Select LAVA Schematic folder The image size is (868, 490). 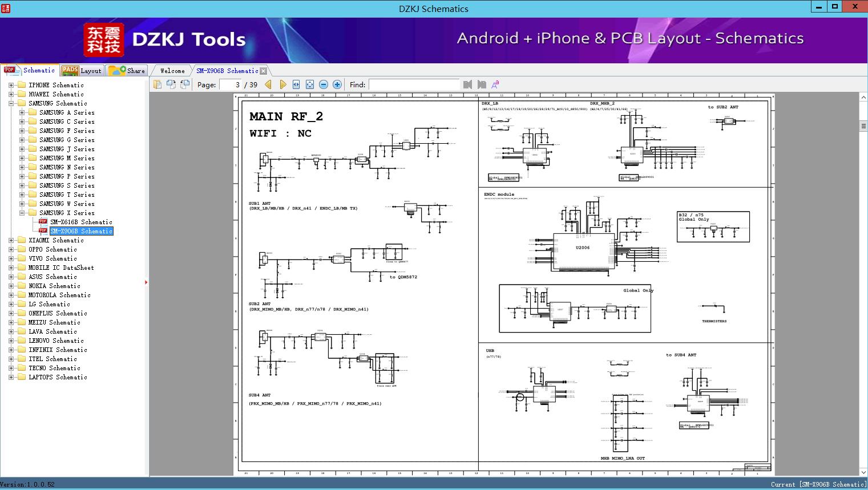[53, 331]
